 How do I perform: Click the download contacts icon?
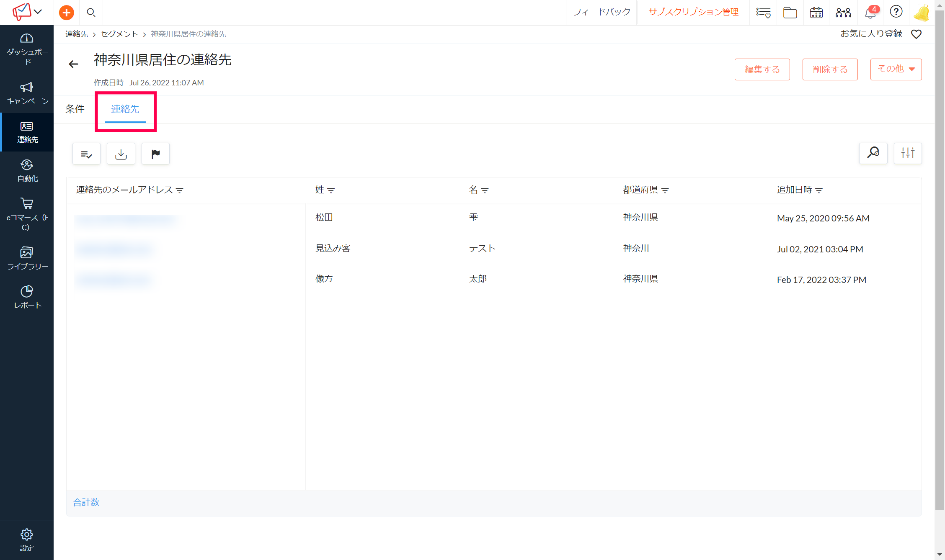[121, 154]
